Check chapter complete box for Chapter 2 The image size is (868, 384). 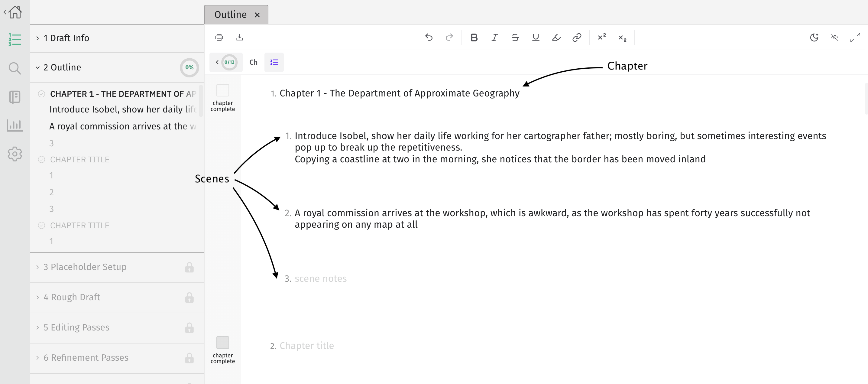tap(223, 343)
